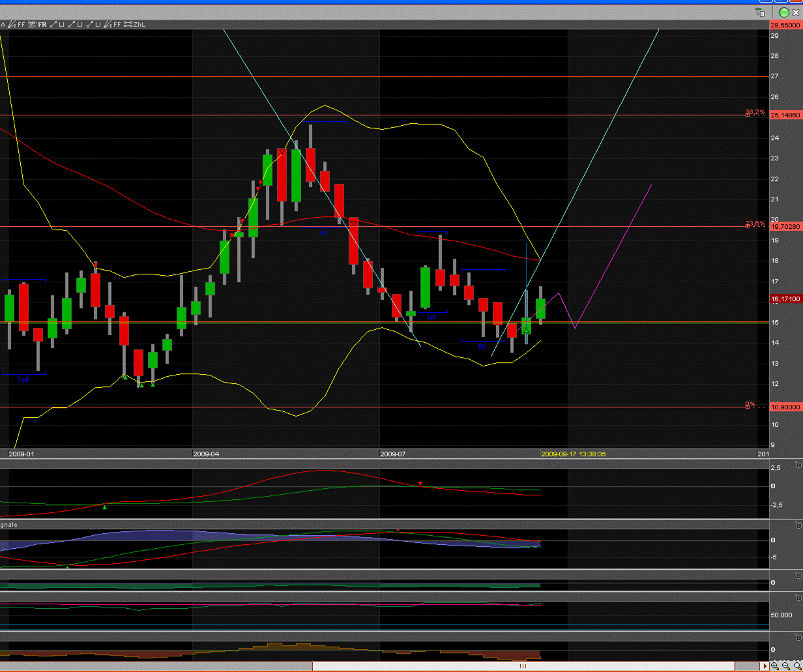The height and width of the screenshot is (672, 803).
Task: Click the detach chart window icon
Action: tap(760, 12)
